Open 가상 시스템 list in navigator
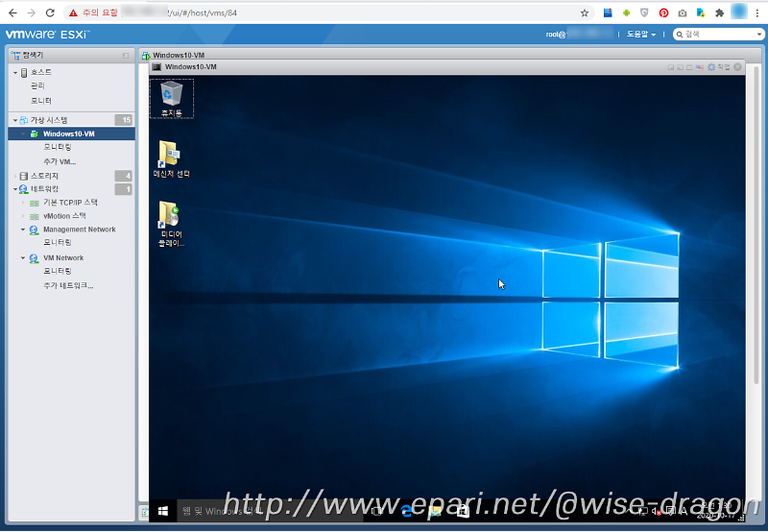Image resolution: width=768 pixels, height=532 pixels. pos(49,120)
